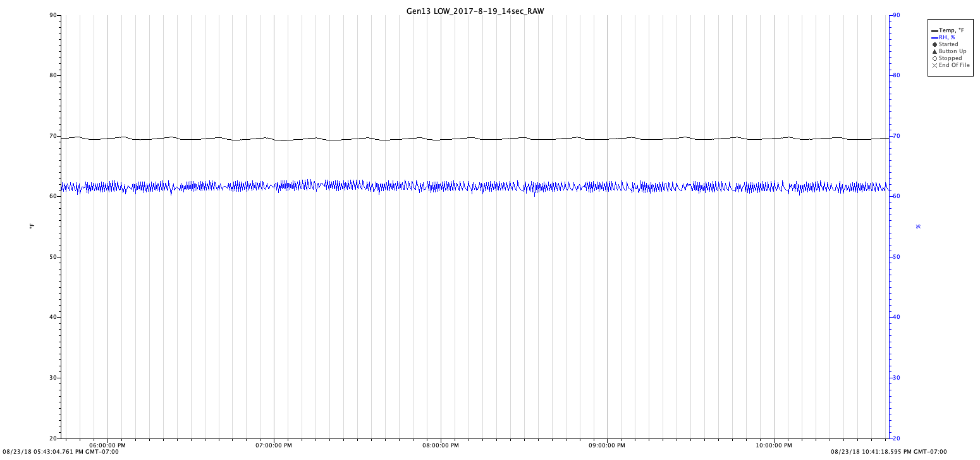Click the black 50 tick on temperature axis
The height and width of the screenshot is (460, 980).
point(54,257)
